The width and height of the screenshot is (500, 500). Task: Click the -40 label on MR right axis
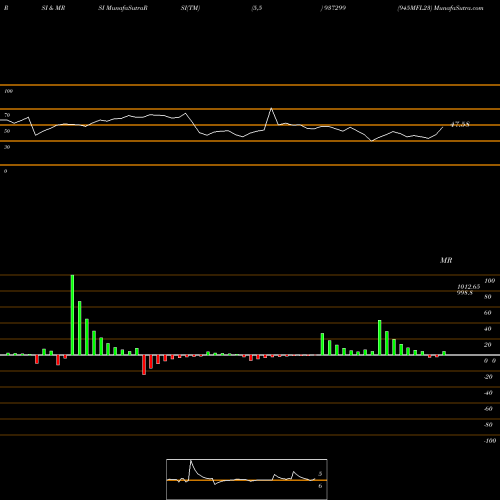click(x=488, y=393)
